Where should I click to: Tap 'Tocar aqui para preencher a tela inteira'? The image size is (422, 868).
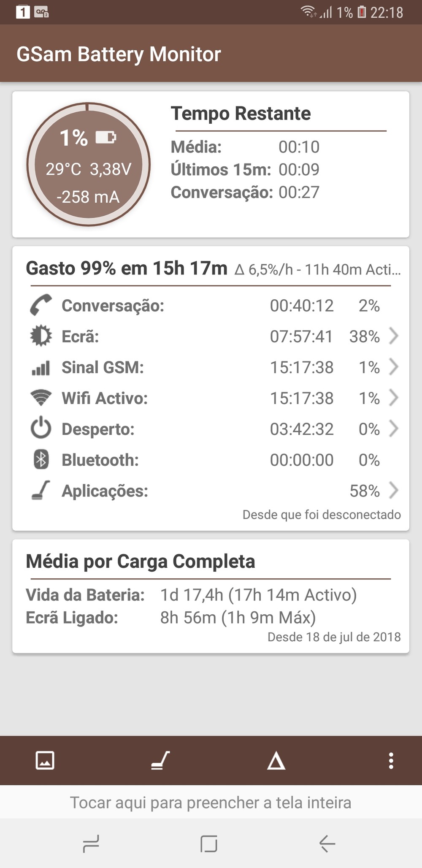211,803
